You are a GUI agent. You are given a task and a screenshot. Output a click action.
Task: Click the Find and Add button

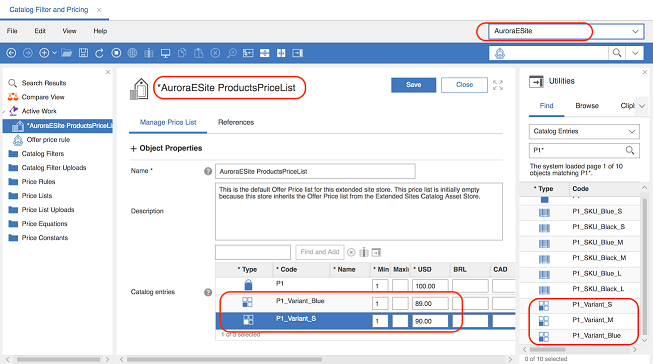coord(319,252)
